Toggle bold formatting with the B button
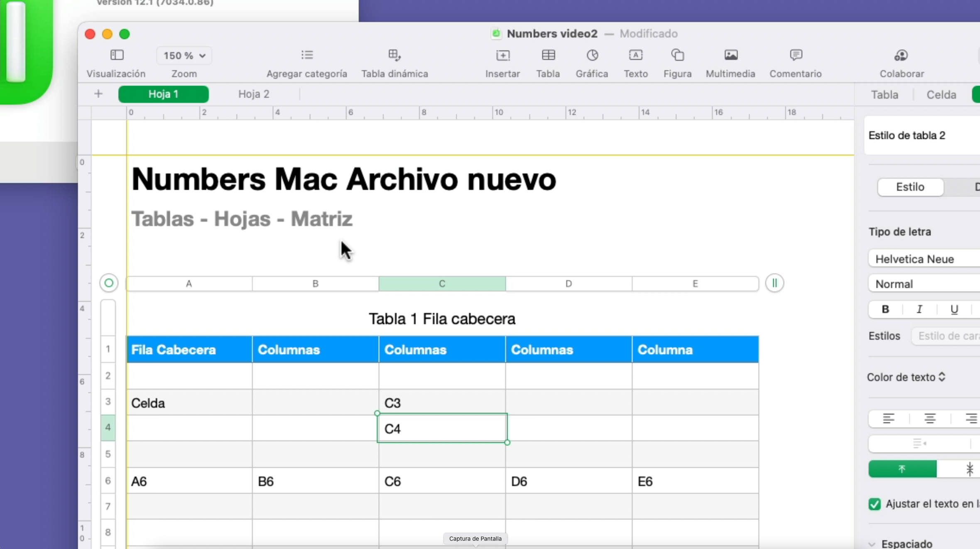This screenshot has width=980, height=549. click(x=885, y=309)
